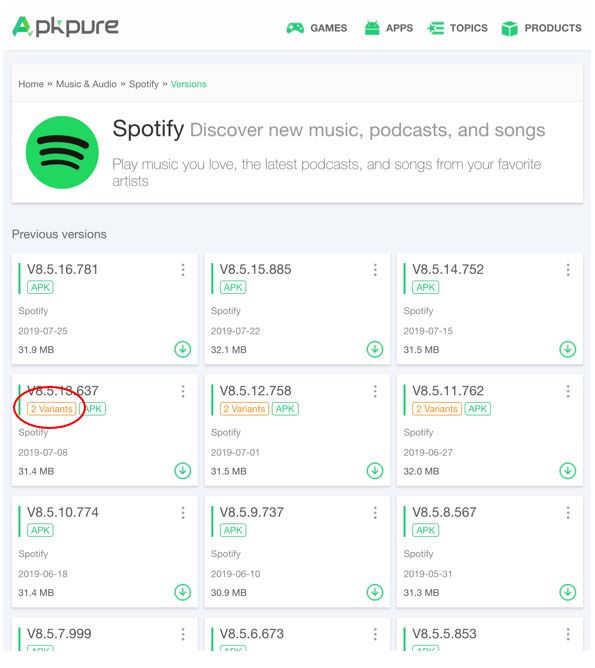The image size is (595, 668).
Task: Click download icon for V8.5.15.885
Action: coord(375,349)
